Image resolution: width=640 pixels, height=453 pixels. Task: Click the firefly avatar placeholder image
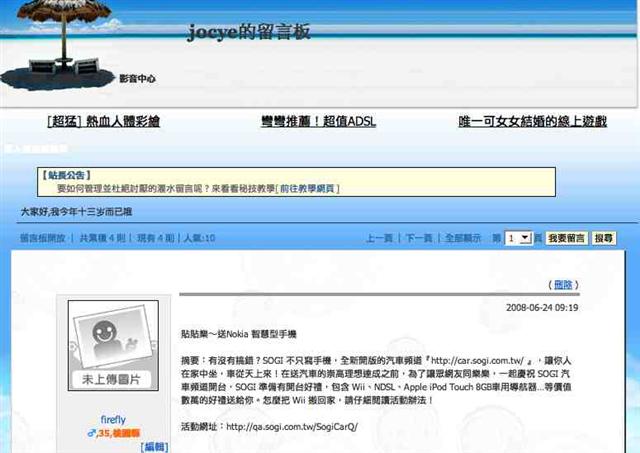tap(113, 346)
